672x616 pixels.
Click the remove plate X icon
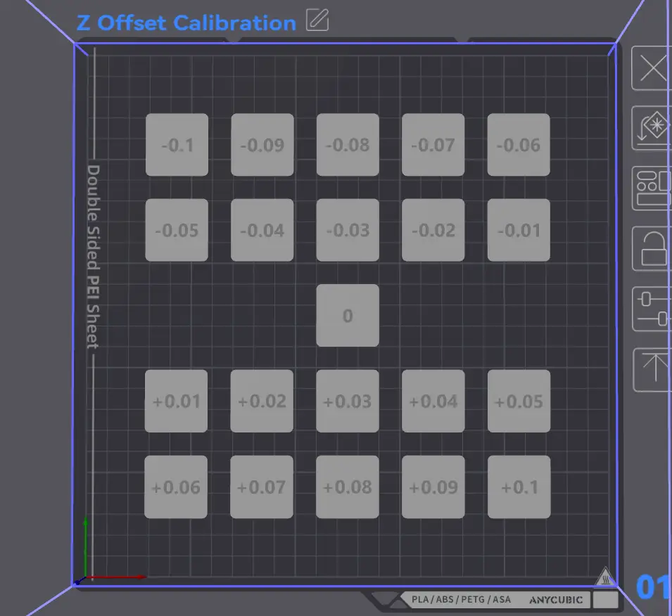click(x=652, y=68)
